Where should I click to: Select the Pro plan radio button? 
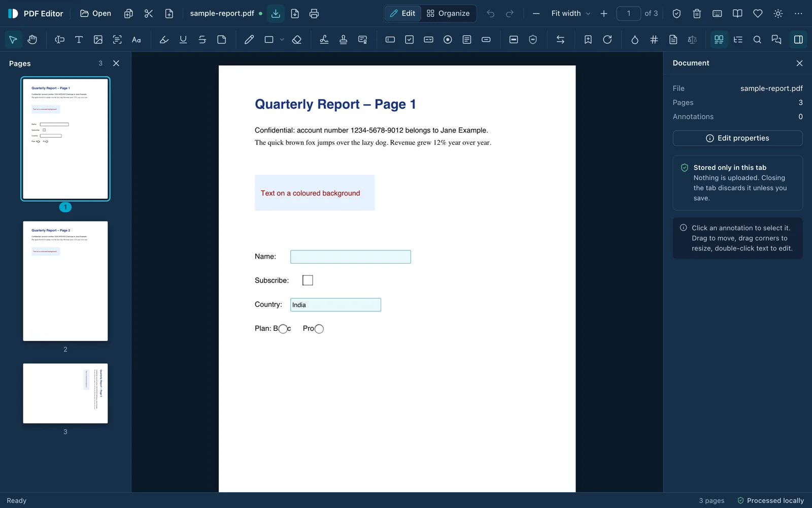(x=319, y=329)
